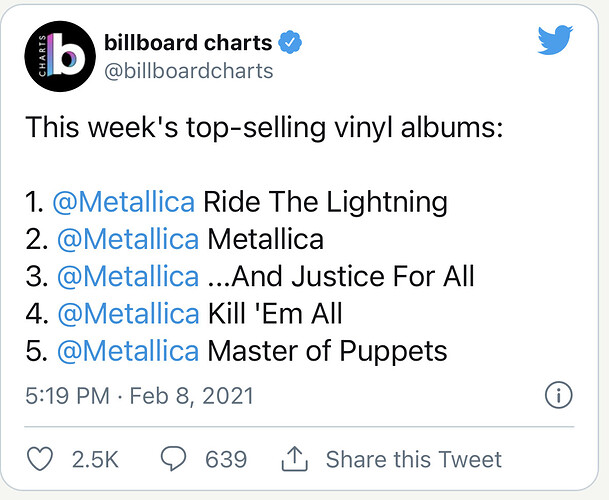Screen dimensions: 609x500
Task: Open the billboard charts profile avatar
Action: [60, 56]
